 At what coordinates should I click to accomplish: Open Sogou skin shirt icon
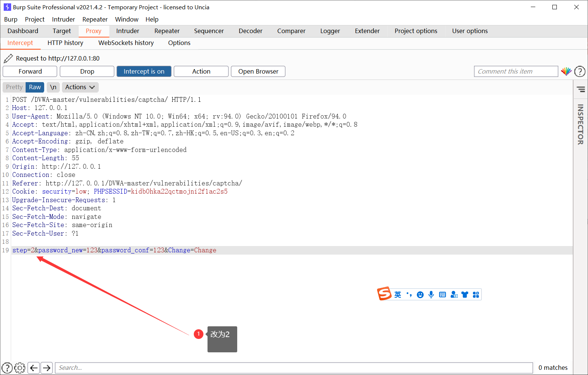(465, 295)
